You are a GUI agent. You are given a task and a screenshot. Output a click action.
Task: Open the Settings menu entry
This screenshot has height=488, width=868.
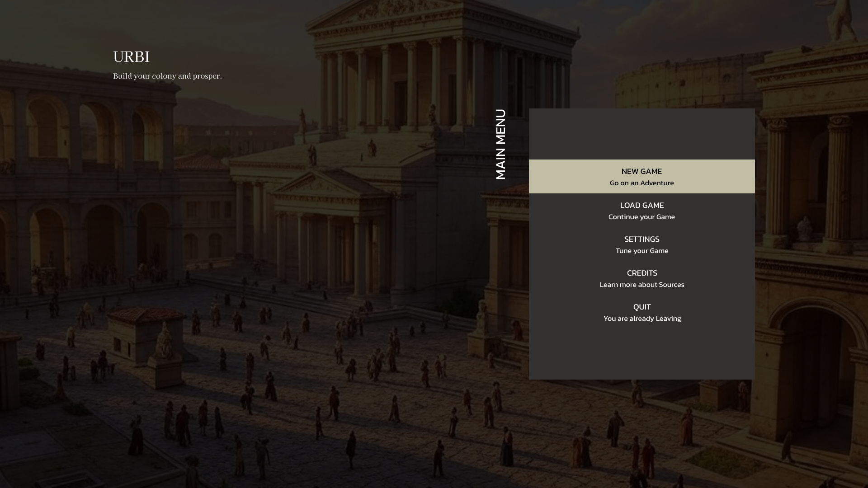642,239
